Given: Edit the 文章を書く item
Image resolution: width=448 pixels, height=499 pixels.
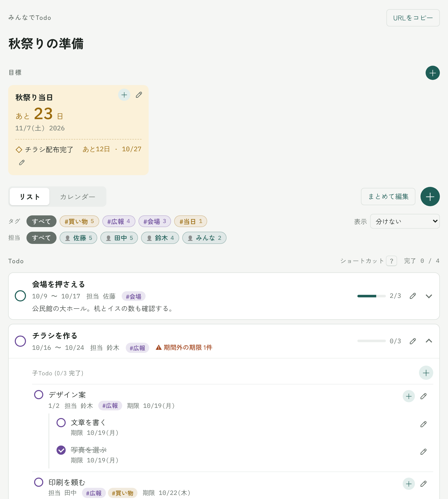Looking at the screenshot, I should pos(423,424).
